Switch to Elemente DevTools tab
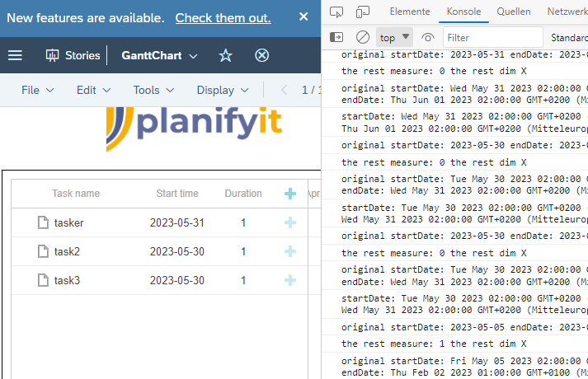This screenshot has height=379, width=588. pos(410,12)
